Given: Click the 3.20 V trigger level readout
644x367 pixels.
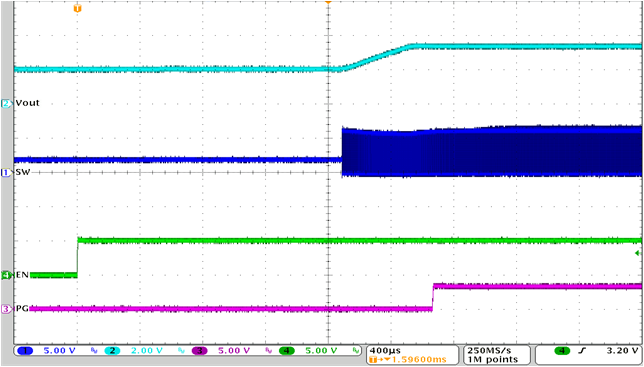Looking at the screenshot, I should click(624, 351).
